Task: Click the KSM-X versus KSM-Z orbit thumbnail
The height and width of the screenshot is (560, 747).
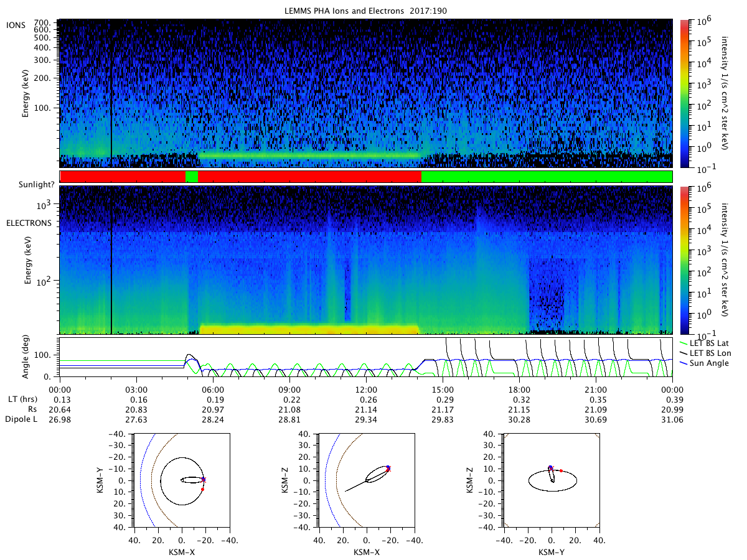Action: 366,480
